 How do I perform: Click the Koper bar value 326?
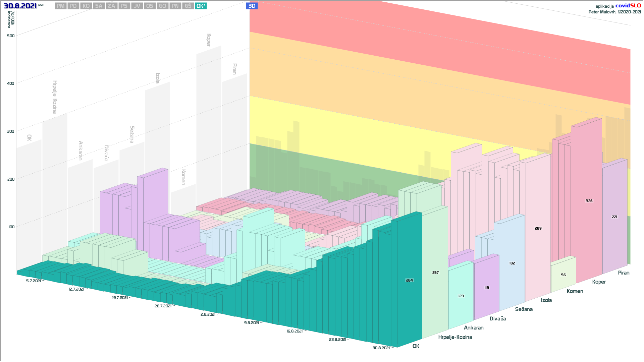pyautogui.click(x=589, y=201)
